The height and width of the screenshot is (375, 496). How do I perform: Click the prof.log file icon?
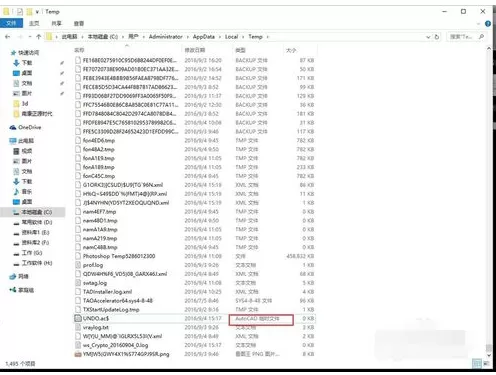(78, 265)
